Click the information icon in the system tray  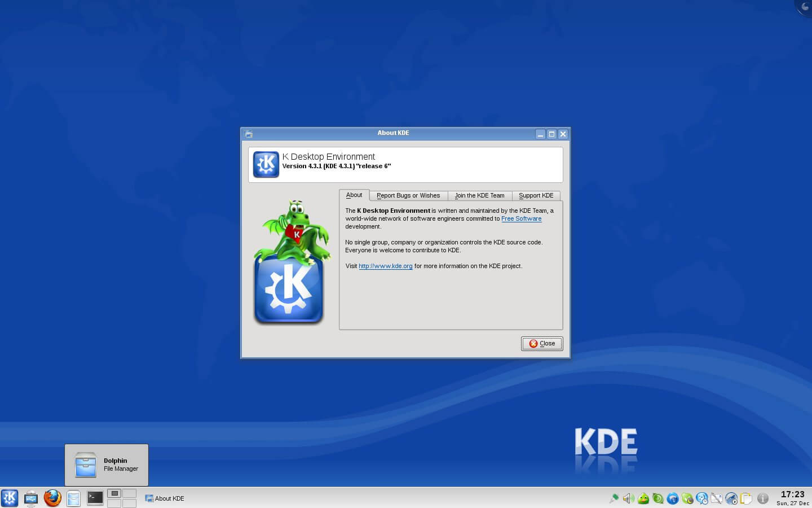pyautogui.click(x=763, y=498)
